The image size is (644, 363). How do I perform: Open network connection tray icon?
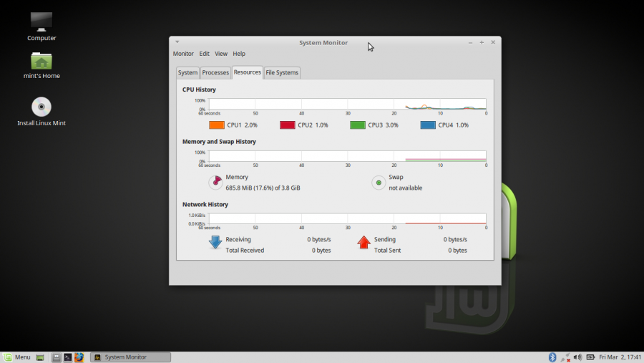tap(565, 357)
